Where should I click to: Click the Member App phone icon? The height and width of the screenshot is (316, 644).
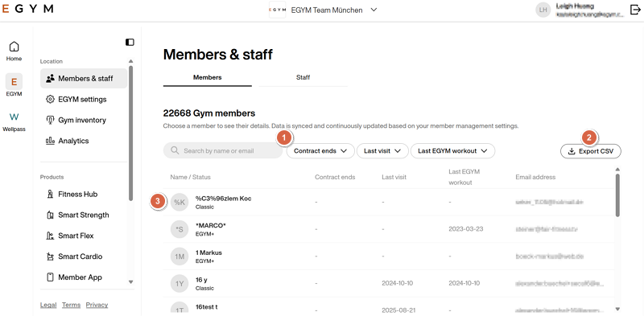click(50, 277)
